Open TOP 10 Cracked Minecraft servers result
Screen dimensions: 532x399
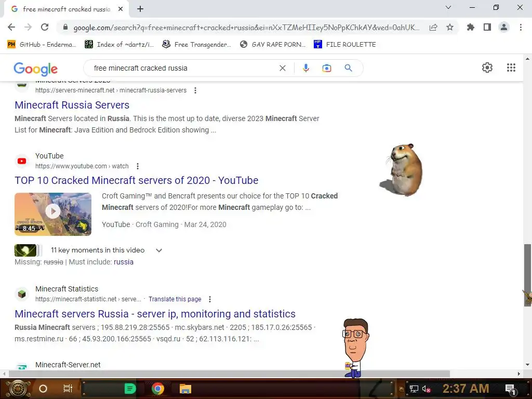[x=137, y=180]
